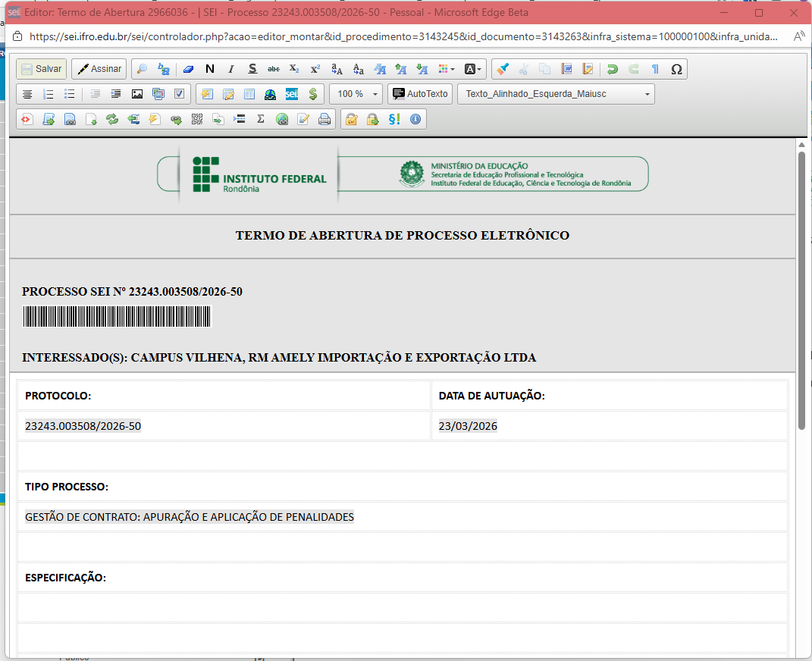
Task: Click the SEI link icon
Action: click(x=292, y=94)
